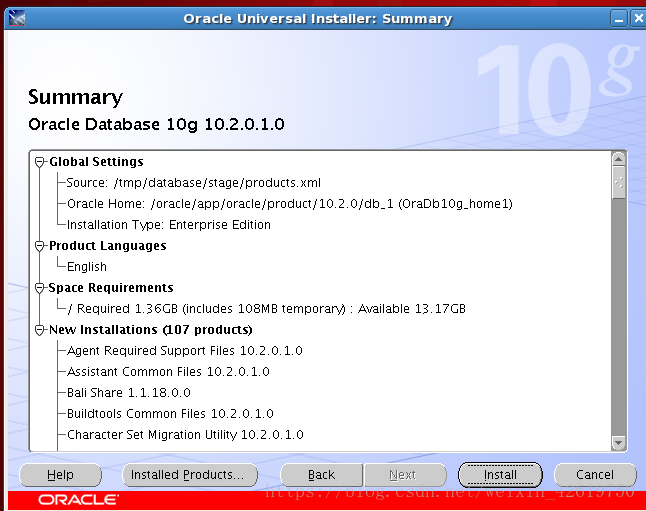Click the scrollbar up arrow

618,159
